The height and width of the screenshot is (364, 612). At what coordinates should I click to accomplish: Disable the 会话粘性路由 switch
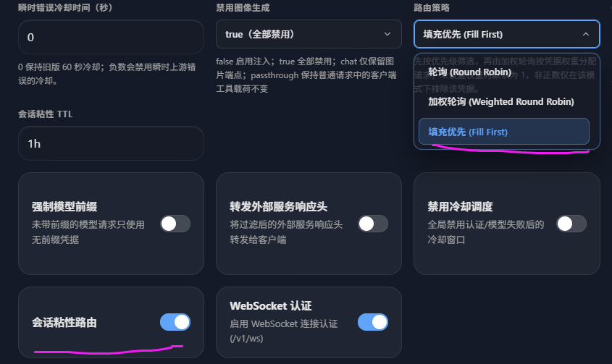point(175,322)
